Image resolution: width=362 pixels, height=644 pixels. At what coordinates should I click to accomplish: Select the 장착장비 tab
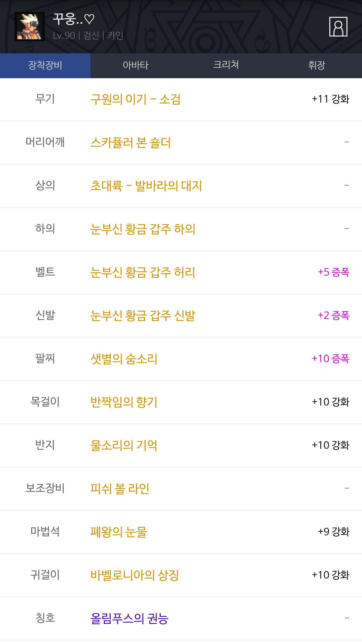[45, 65]
